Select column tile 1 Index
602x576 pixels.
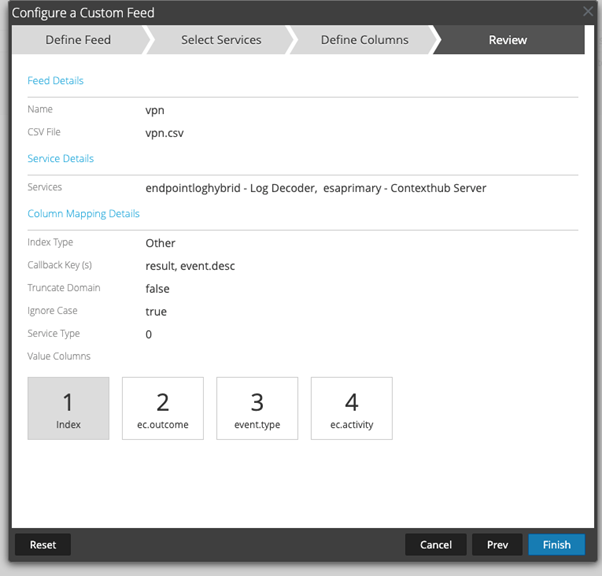click(x=68, y=408)
